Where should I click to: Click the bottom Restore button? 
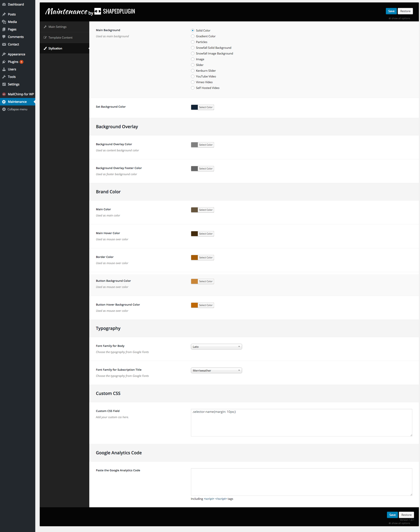(x=407, y=515)
